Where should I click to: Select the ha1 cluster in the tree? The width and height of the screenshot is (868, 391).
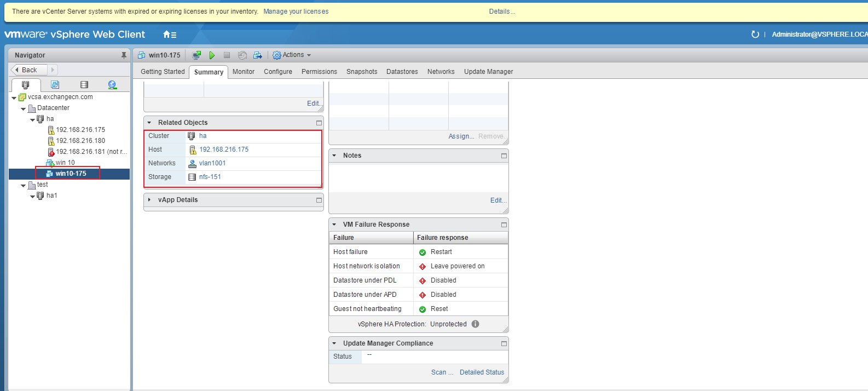click(51, 196)
